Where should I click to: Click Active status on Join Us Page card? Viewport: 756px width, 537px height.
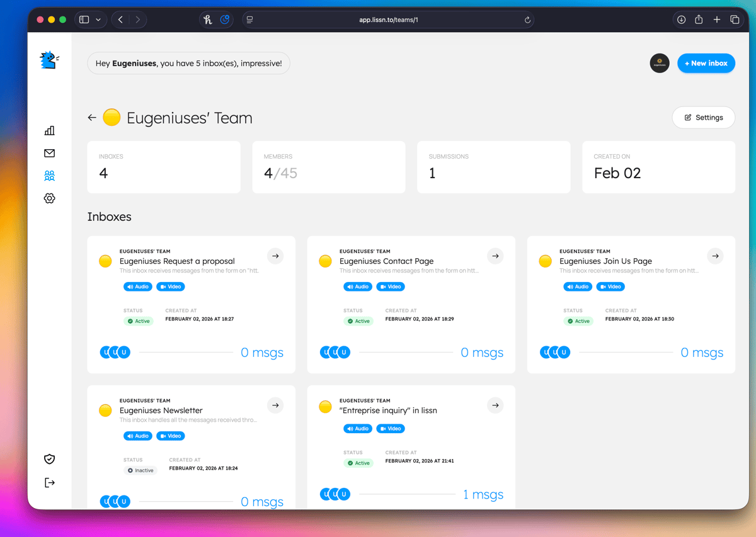[578, 321]
